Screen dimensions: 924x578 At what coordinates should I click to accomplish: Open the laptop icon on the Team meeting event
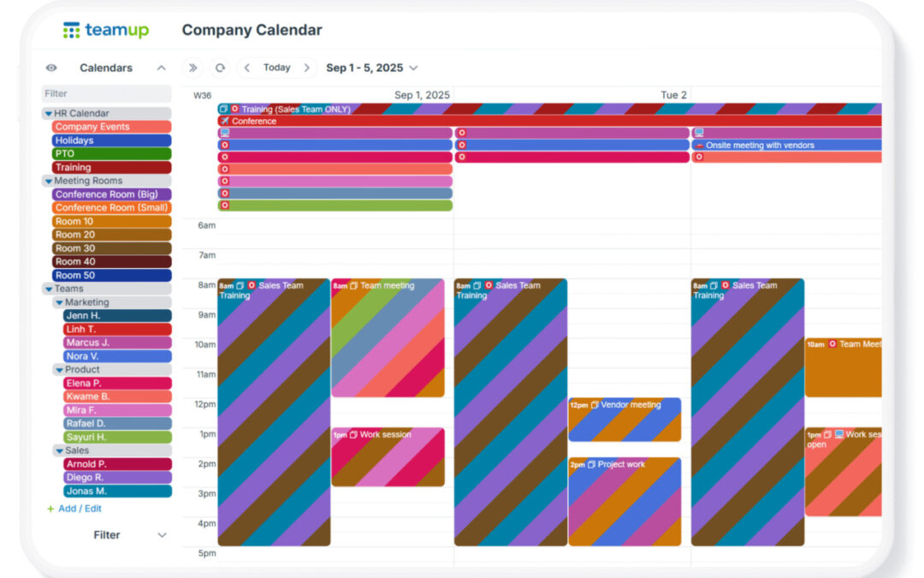pos(353,285)
